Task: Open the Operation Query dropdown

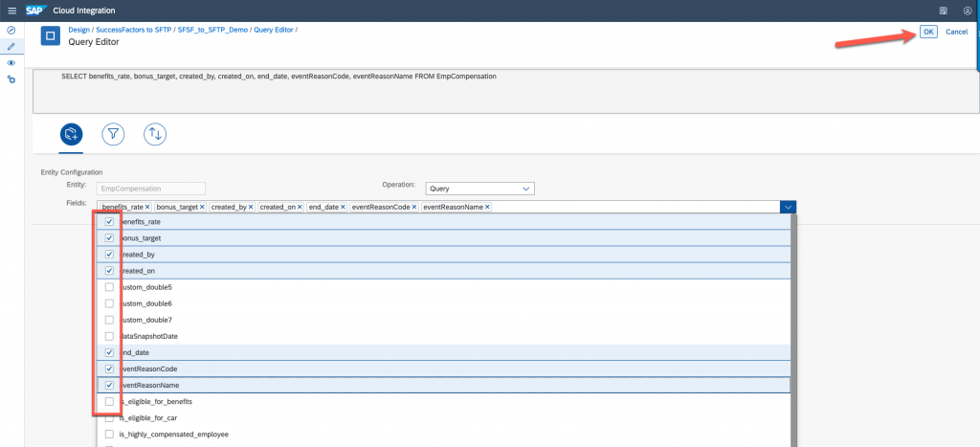Action: coord(479,189)
